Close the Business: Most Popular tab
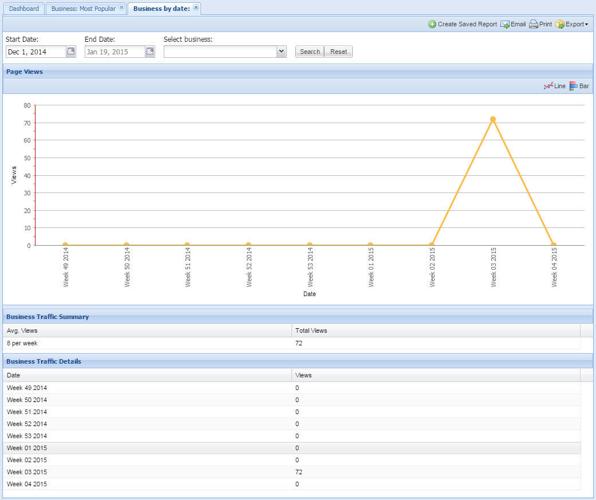The image size is (596, 500). pyautogui.click(x=122, y=8)
